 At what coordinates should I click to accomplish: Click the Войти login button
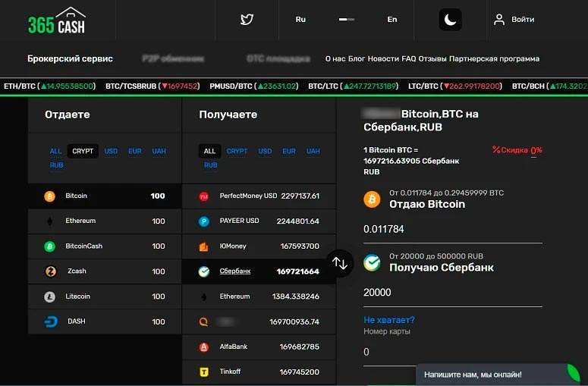[514, 20]
